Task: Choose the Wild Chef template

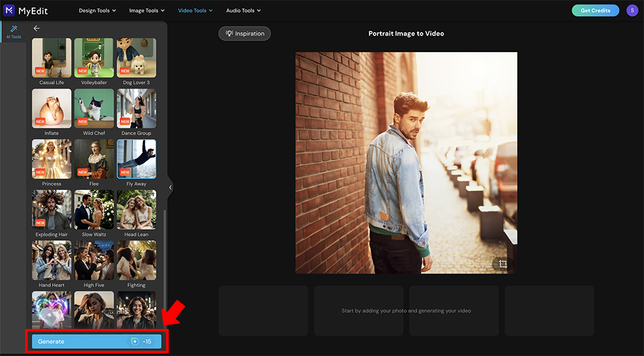Action: click(x=94, y=108)
